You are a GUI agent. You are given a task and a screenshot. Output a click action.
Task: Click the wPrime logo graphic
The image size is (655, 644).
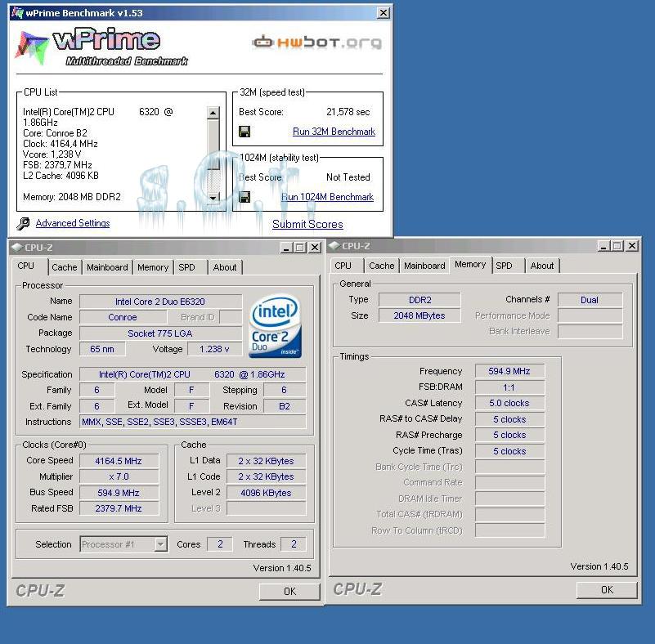101,47
